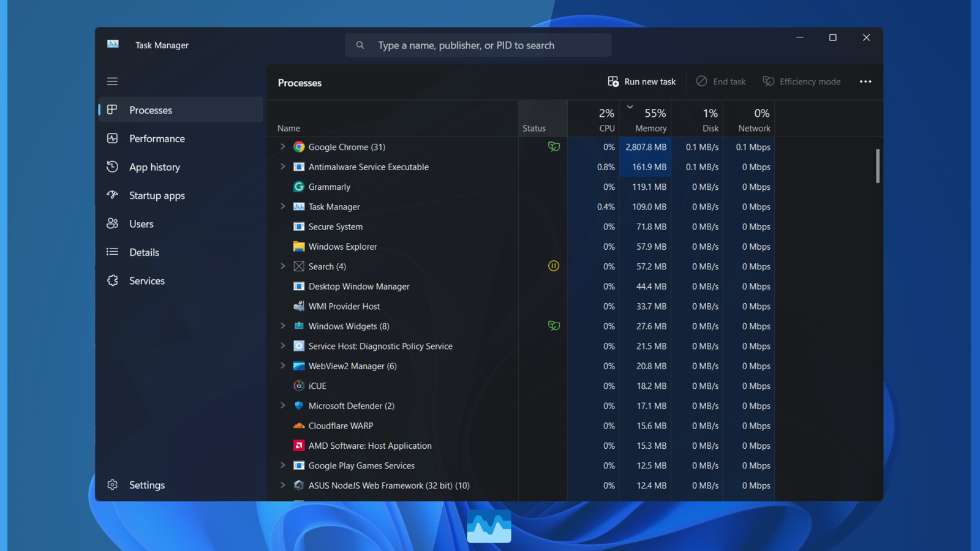This screenshot has height=551, width=980.
Task: Click the Cloudflare WARP cloud icon
Action: click(299, 425)
